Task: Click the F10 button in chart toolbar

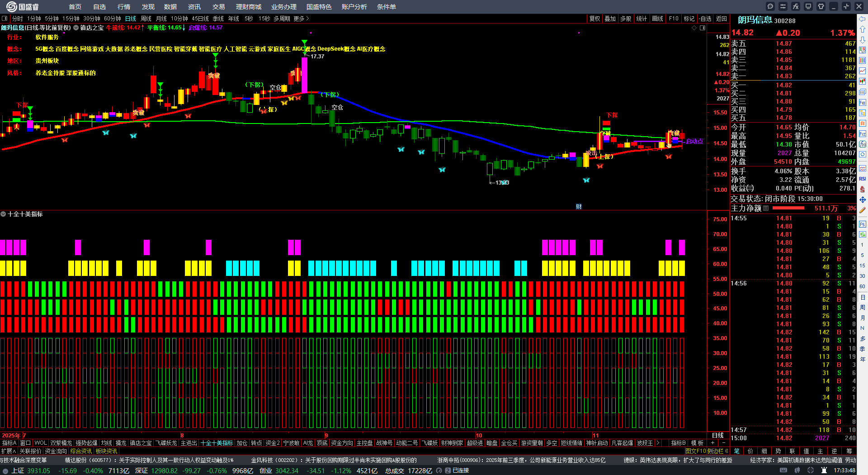Action: [674, 19]
